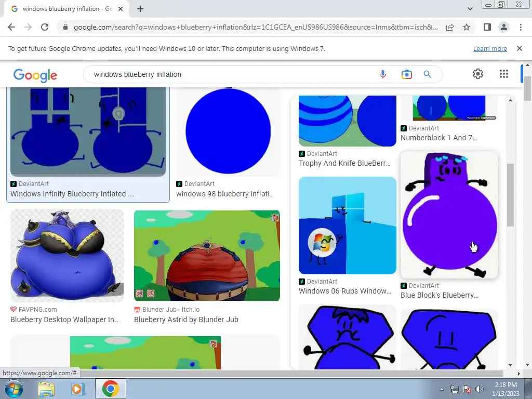
Task: Click the page scrollbar down arrow
Action: (x=527, y=365)
